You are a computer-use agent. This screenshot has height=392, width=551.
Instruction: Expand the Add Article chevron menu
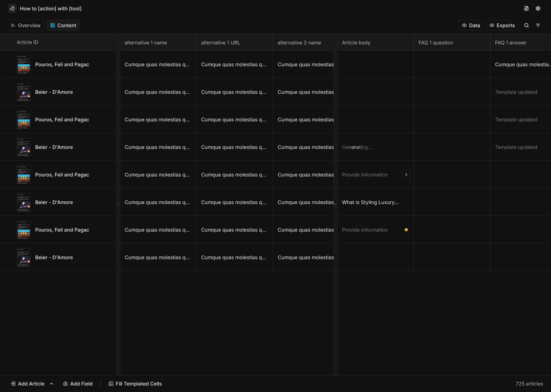[x=51, y=384]
